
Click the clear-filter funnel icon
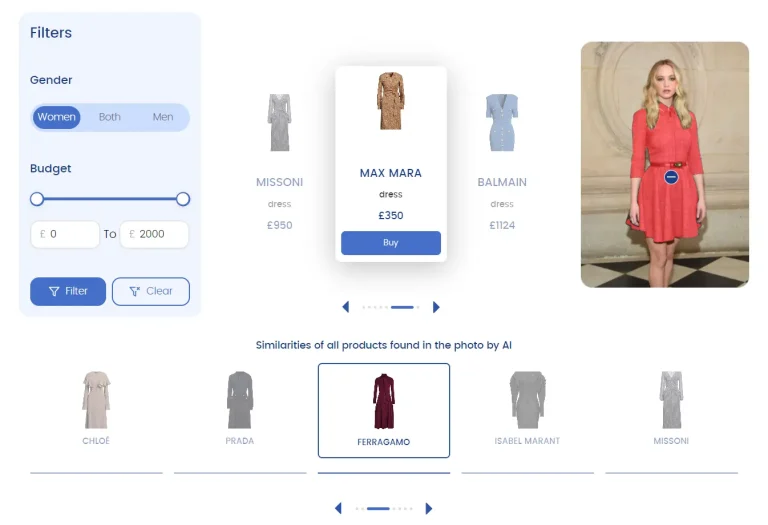click(x=135, y=291)
